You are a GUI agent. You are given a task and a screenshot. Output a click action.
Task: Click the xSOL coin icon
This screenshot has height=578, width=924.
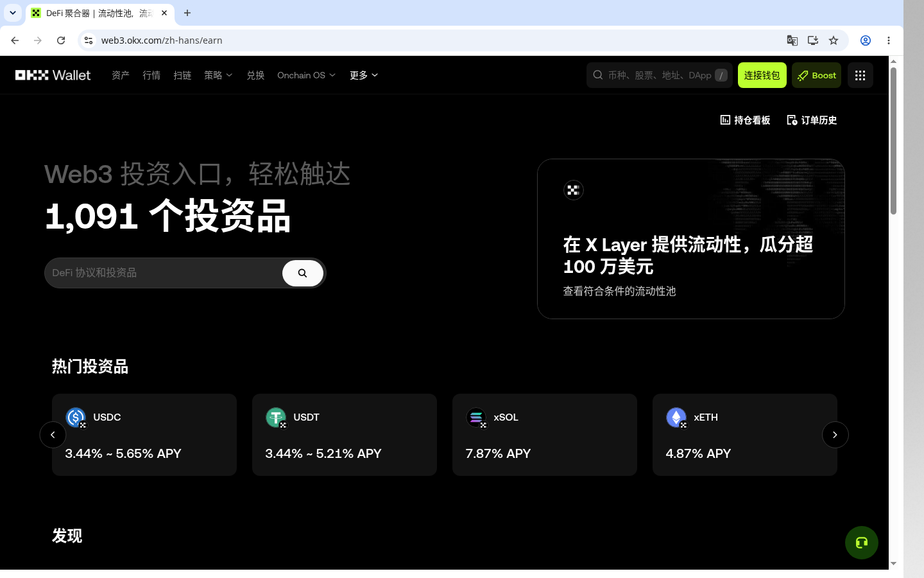click(x=476, y=418)
